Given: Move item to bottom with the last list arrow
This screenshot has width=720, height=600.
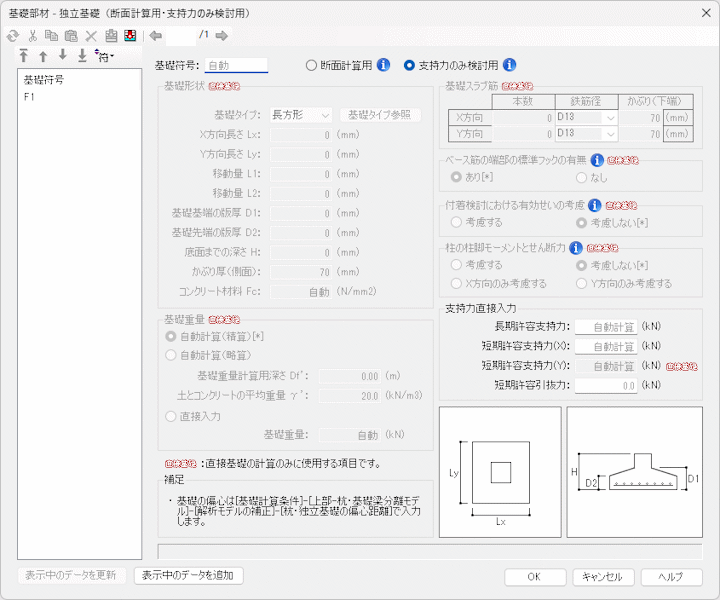Looking at the screenshot, I should (82, 56).
